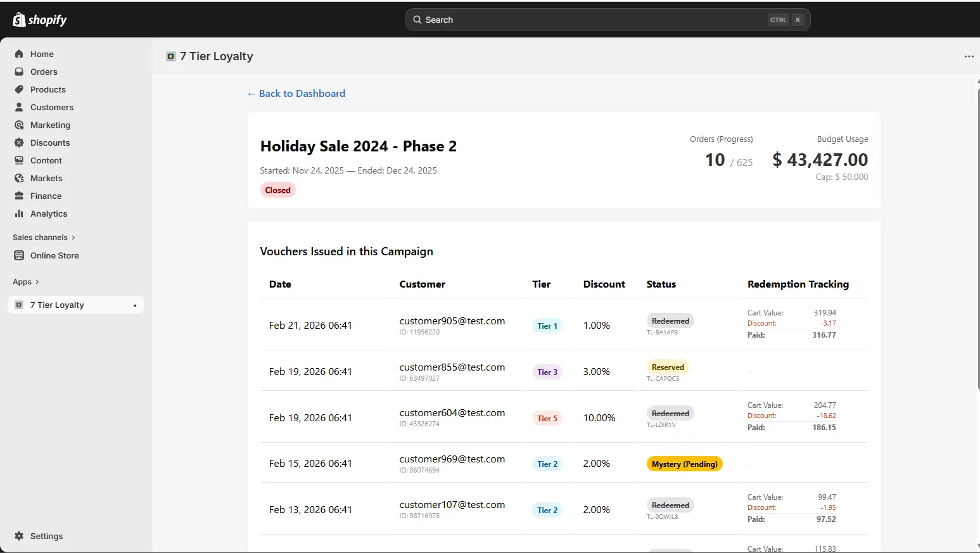Click the Home icon in sidebar
980x553 pixels.
[x=19, y=54]
